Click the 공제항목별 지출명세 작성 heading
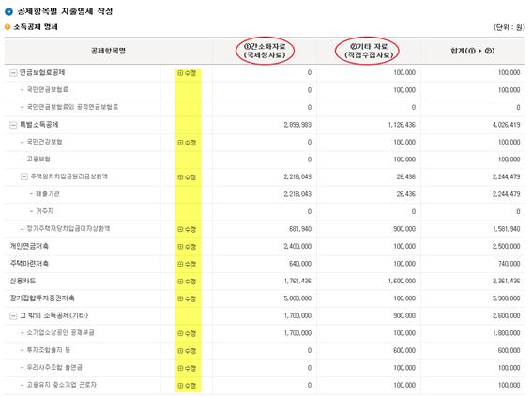Screen dimensions: 532x397 pyautogui.click(x=65, y=11)
